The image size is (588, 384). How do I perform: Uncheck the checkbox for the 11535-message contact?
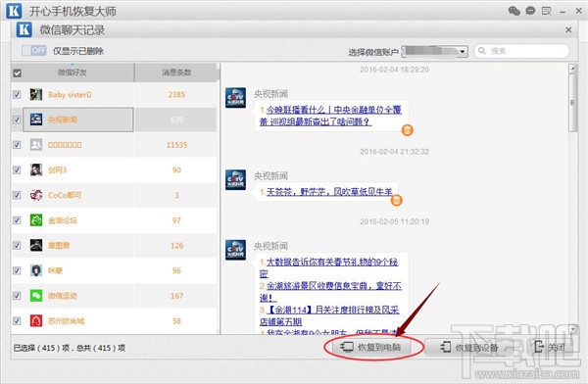click(x=17, y=145)
